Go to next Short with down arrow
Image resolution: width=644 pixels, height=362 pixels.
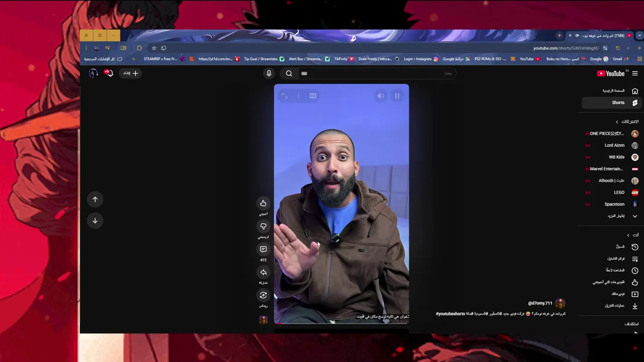click(95, 221)
